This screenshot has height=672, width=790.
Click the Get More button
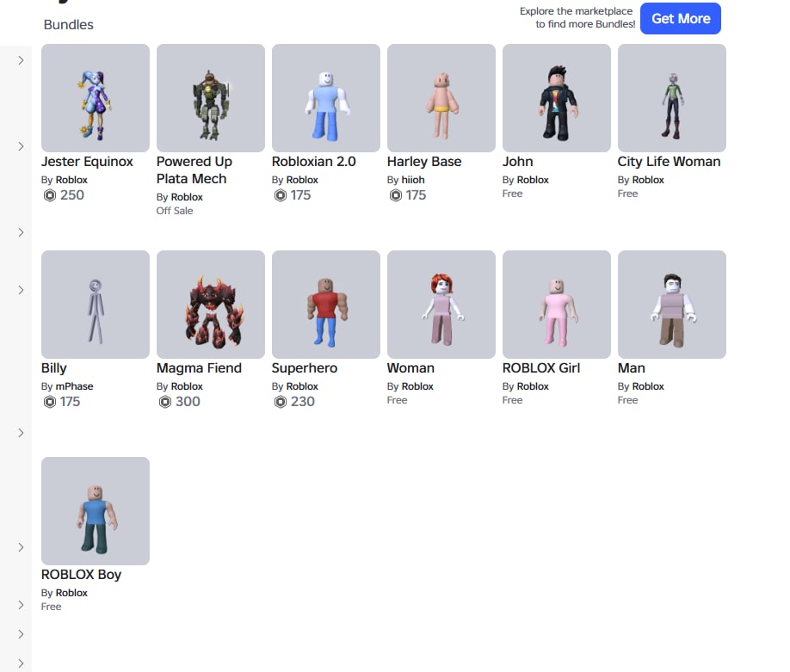click(680, 19)
